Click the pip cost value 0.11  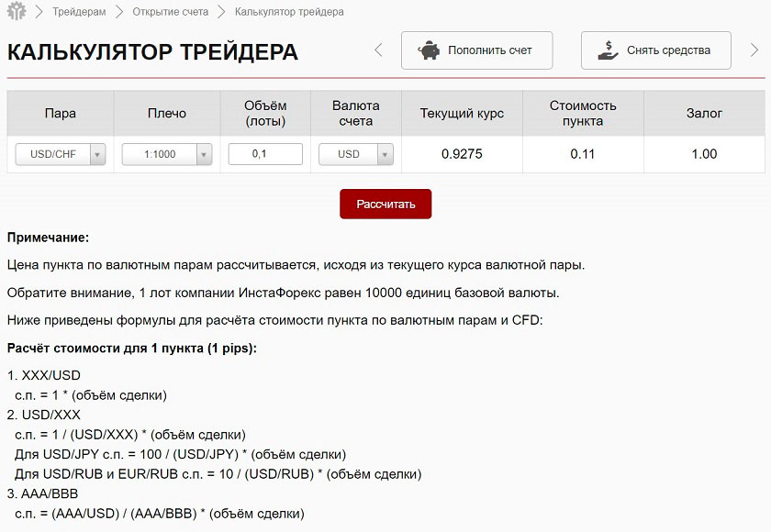[583, 154]
